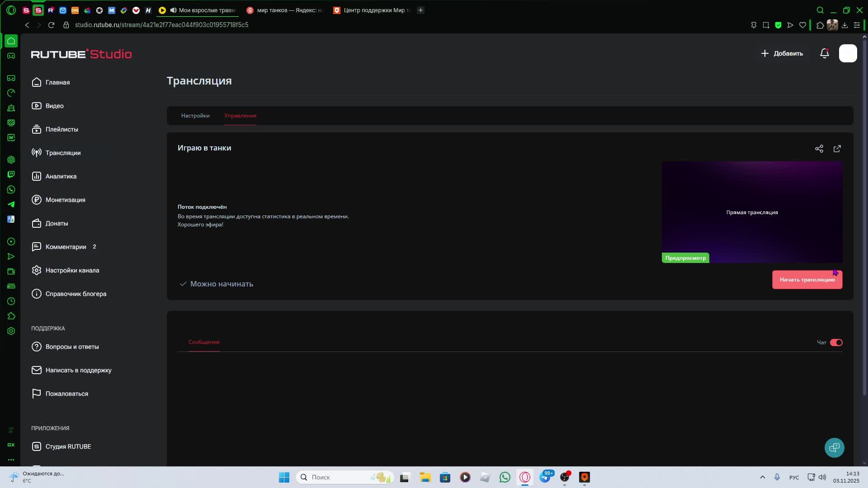
Task: Open the Донаты section
Action: click(x=57, y=223)
